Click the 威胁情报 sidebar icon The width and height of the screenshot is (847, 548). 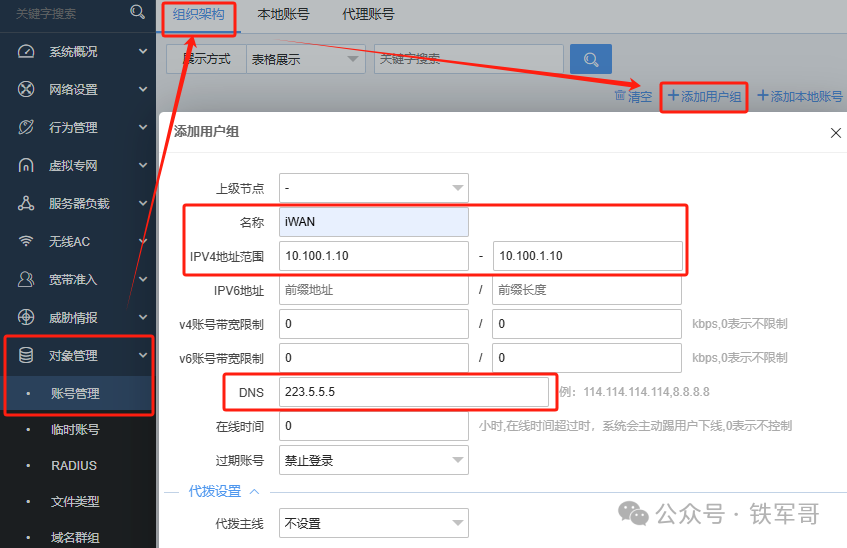coord(26,317)
